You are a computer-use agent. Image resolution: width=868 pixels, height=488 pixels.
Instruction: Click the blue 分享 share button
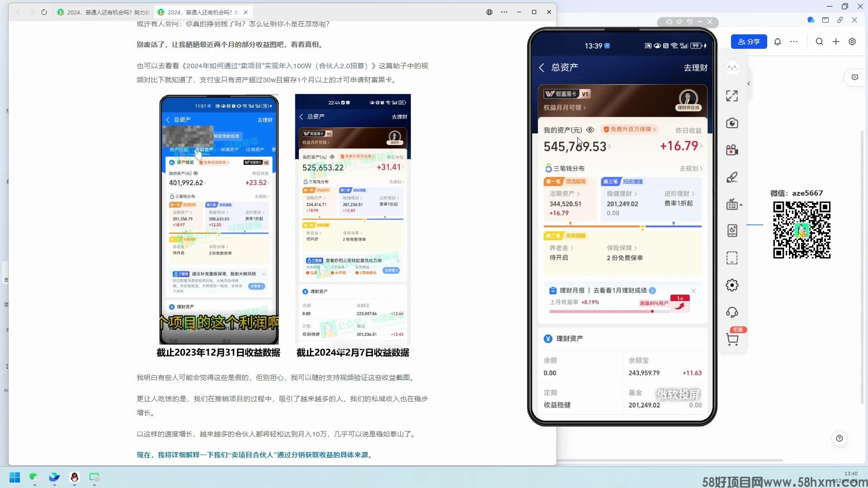pyautogui.click(x=749, y=42)
